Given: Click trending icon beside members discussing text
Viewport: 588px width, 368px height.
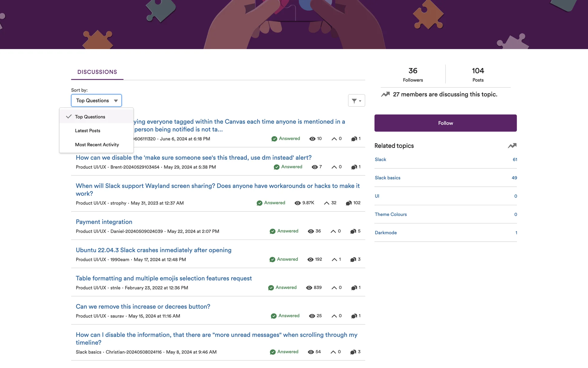Looking at the screenshot, I should tap(385, 94).
